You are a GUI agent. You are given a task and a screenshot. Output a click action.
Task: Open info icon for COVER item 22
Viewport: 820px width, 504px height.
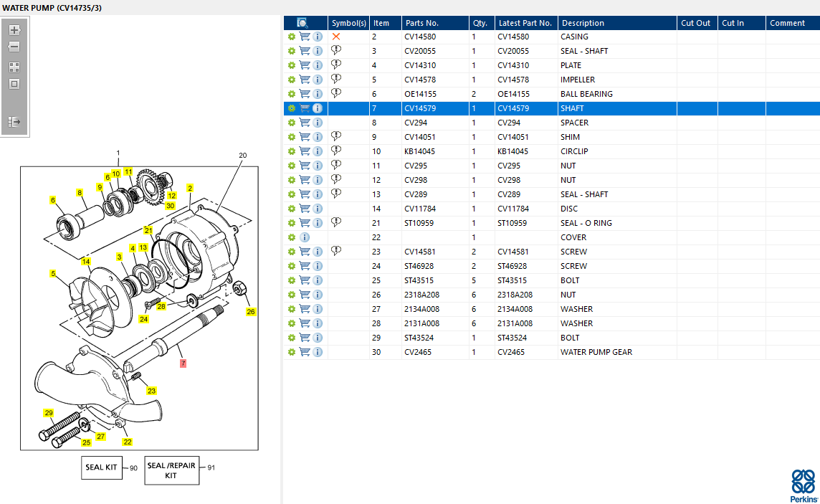(305, 237)
